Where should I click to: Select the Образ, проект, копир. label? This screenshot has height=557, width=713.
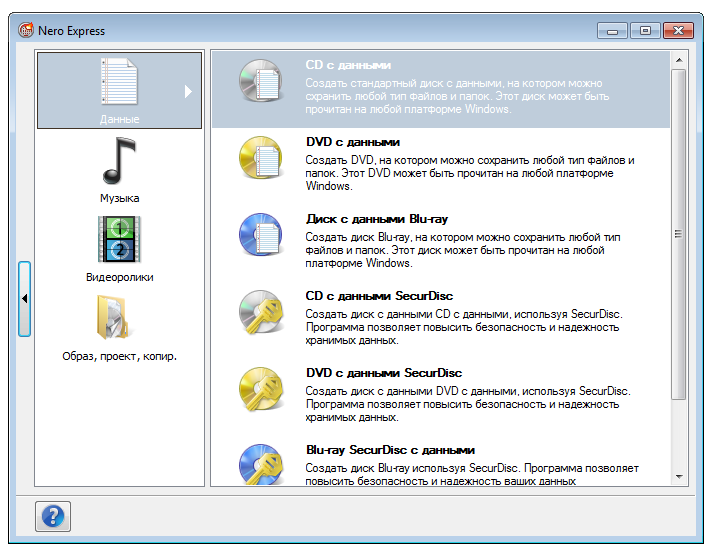tap(120, 356)
